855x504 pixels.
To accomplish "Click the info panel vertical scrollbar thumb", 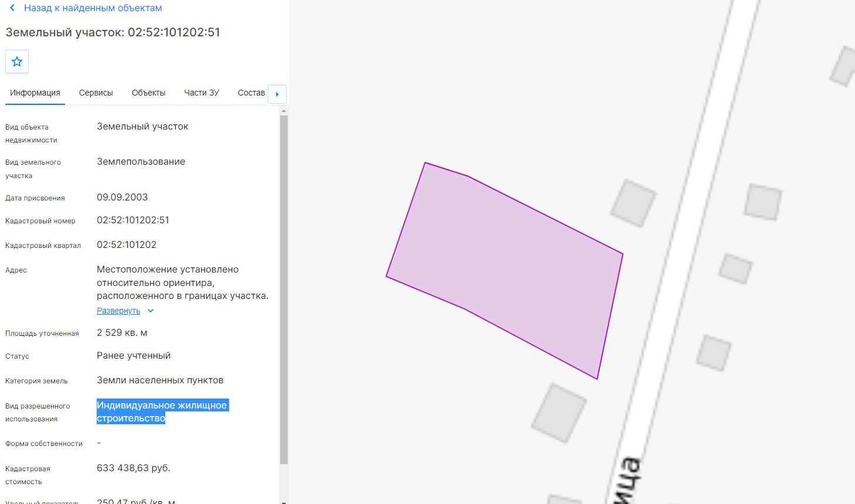I will (x=284, y=290).
